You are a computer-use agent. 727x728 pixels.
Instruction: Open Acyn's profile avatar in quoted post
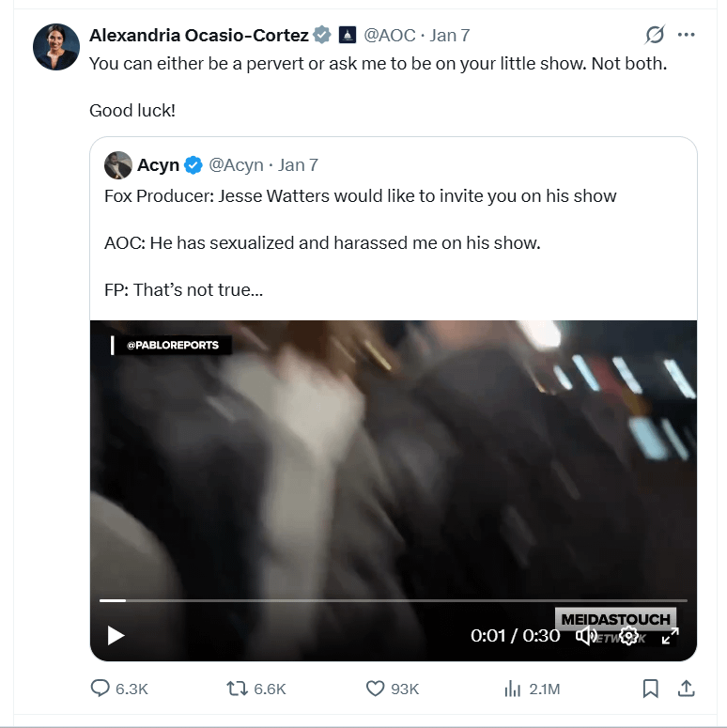117,165
